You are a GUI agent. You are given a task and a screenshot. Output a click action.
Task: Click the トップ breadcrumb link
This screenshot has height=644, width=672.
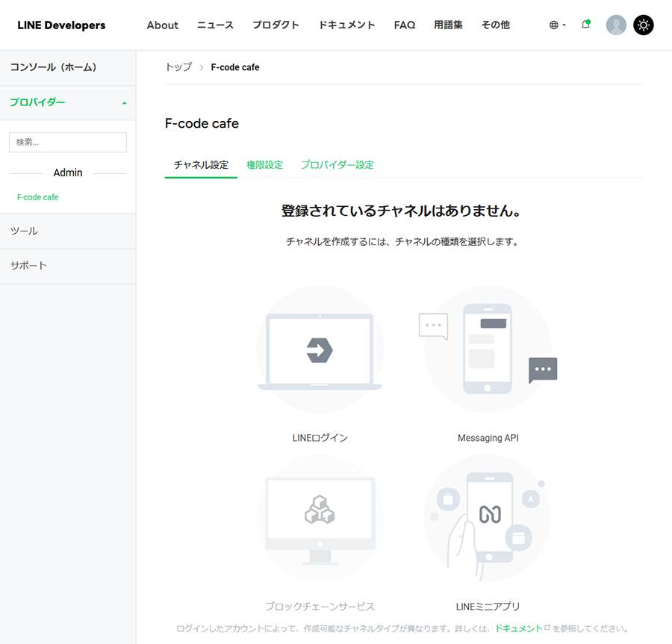point(178,67)
